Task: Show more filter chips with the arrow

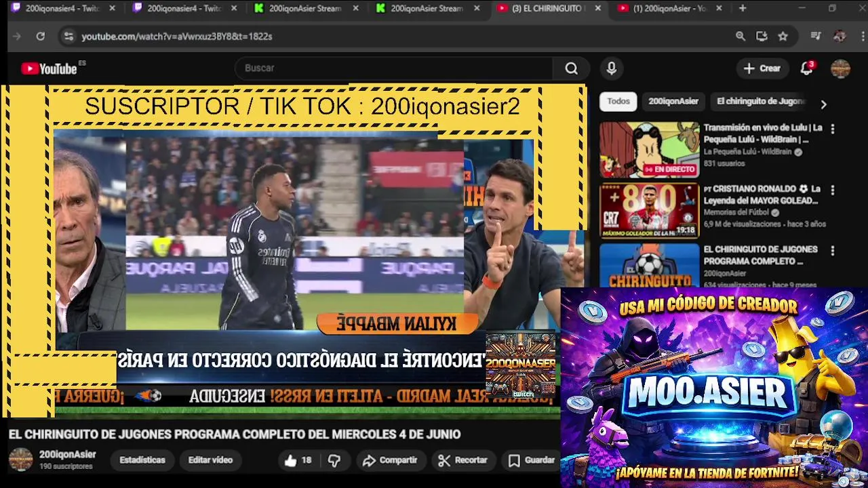Action: tap(823, 104)
